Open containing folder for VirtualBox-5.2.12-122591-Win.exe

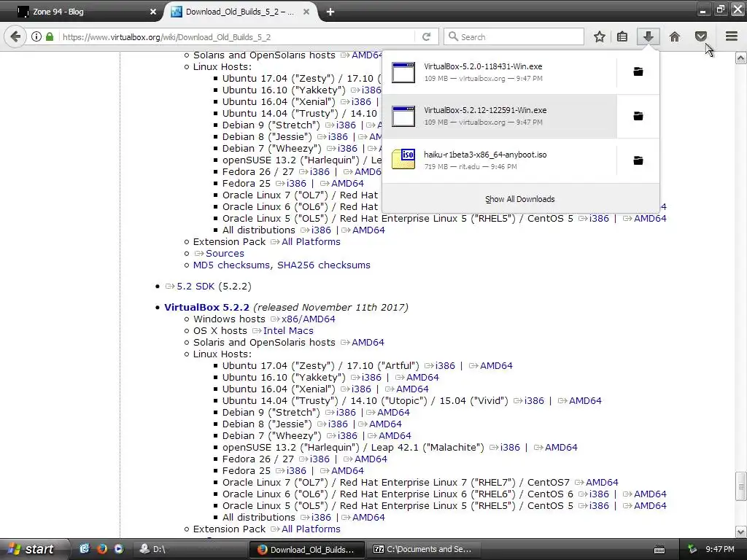(x=638, y=116)
